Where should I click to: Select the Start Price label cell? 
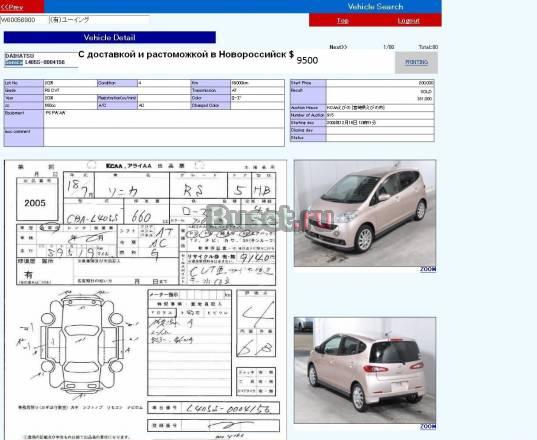308,83
